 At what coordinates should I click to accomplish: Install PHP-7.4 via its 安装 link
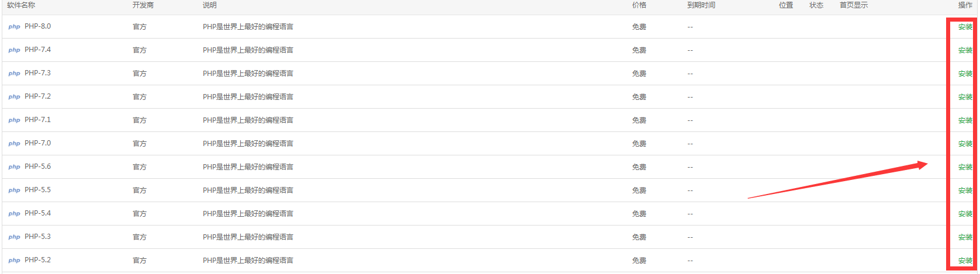coord(965,50)
